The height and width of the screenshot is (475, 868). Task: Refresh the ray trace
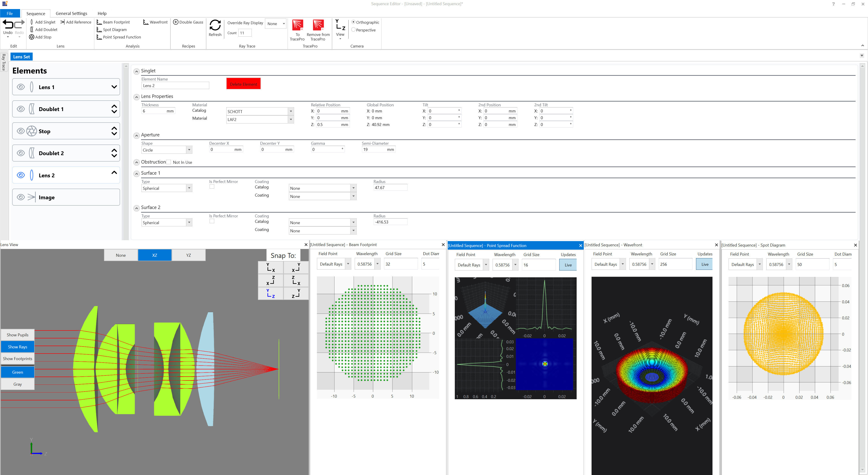[x=215, y=28]
